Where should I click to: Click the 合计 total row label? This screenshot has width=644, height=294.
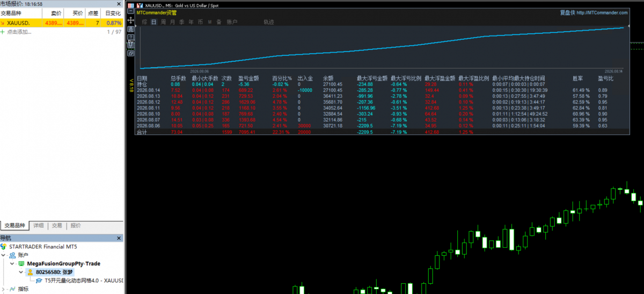pyautogui.click(x=142, y=132)
